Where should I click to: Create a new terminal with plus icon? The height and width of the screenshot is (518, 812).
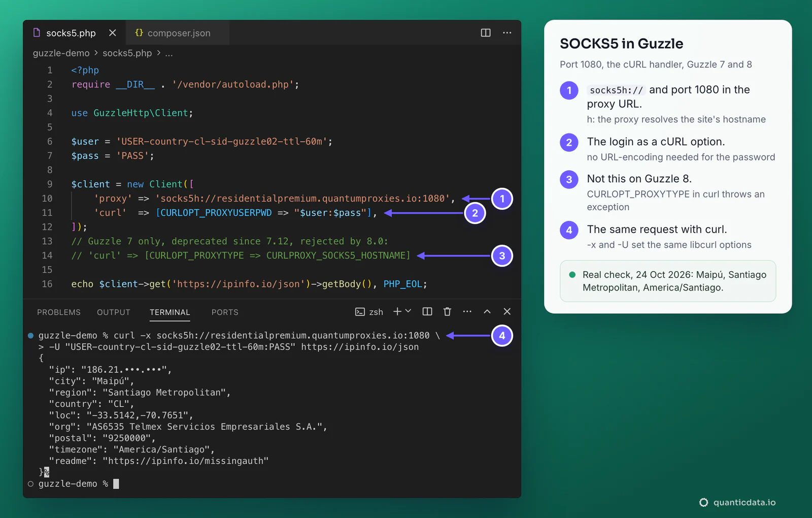pyautogui.click(x=397, y=311)
